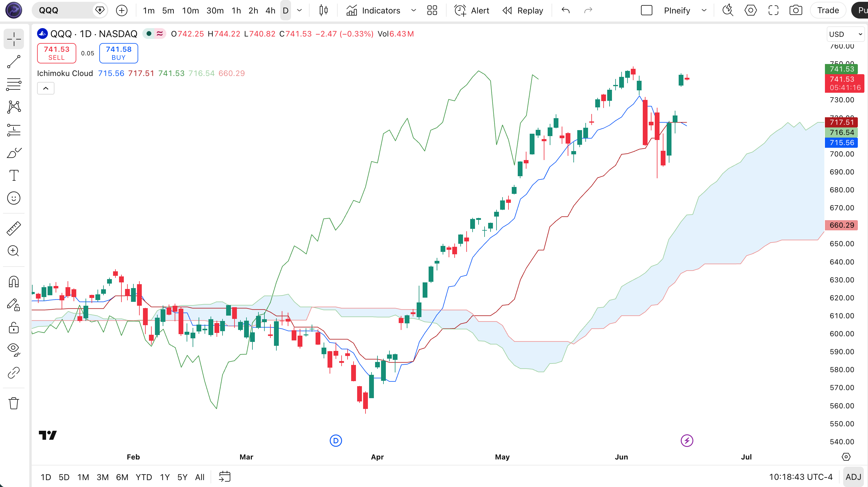Click the undo arrow
The image size is (868, 487).
[x=566, y=10]
